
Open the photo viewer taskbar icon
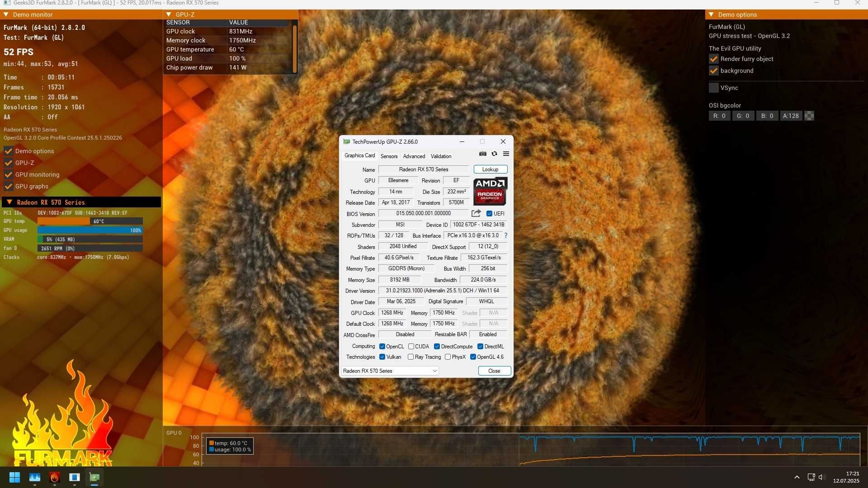pyautogui.click(x=35, y=477)
